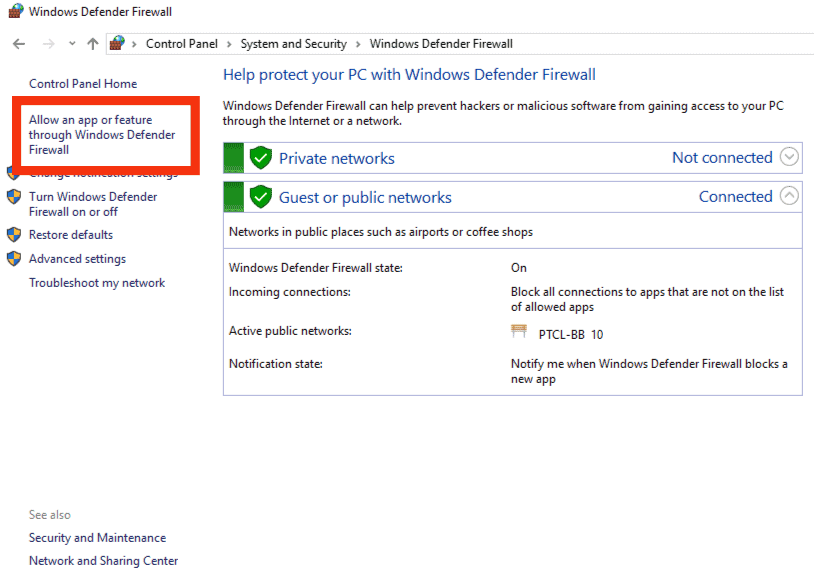814x579 pixels.
Task: Click the firewall state value On
Action: pos(519,267)
